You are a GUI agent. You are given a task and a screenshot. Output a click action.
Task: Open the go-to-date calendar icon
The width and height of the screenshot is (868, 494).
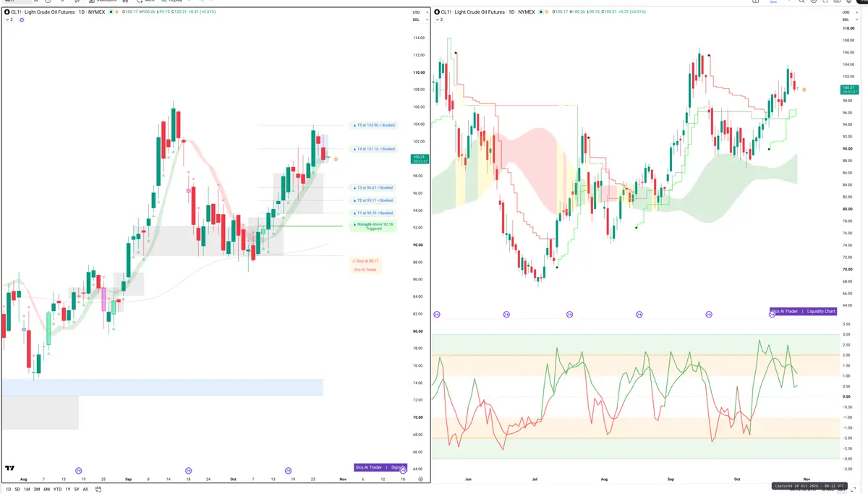(x=100, y=490)
